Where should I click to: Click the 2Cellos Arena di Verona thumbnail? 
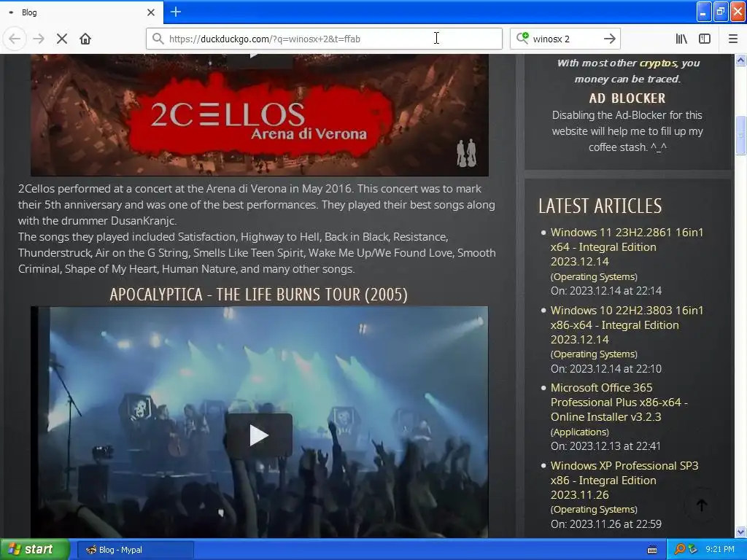pos(260,114)
